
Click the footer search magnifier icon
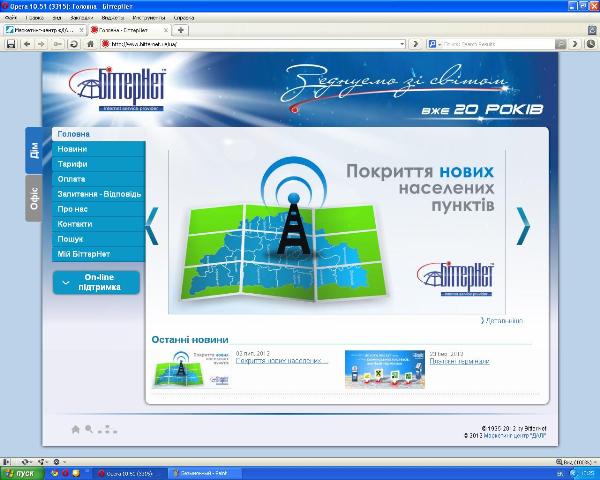89,429
